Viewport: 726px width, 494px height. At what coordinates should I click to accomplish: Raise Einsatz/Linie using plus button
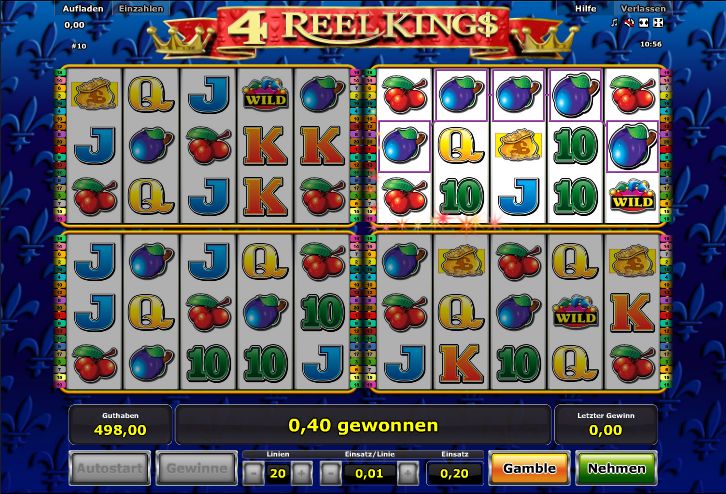point(408,473)
